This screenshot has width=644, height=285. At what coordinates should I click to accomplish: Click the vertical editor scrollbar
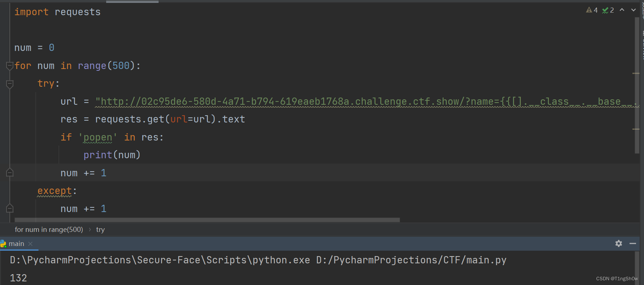(x=637, y=85)
